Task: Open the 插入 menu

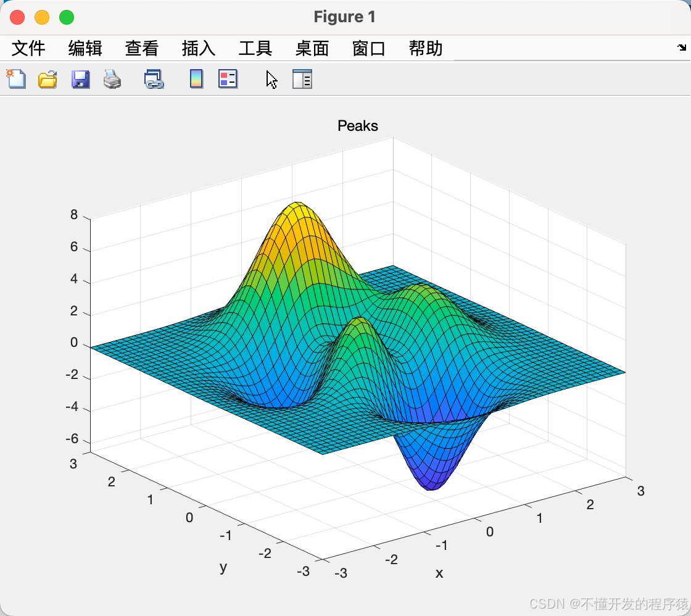Action: (198, 49)
